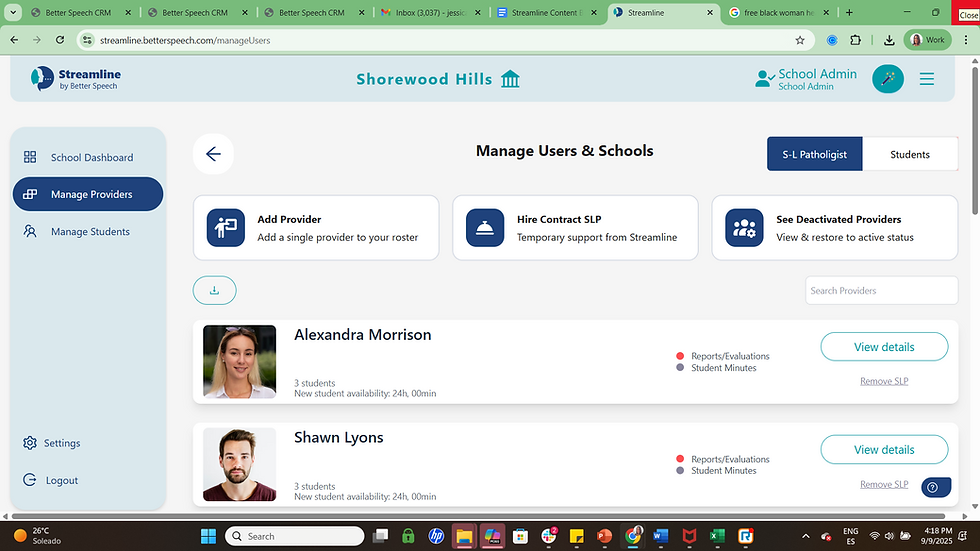980x551 pixels.
Task: Bookmark this page with the star icon
Action: pos(800,40)
